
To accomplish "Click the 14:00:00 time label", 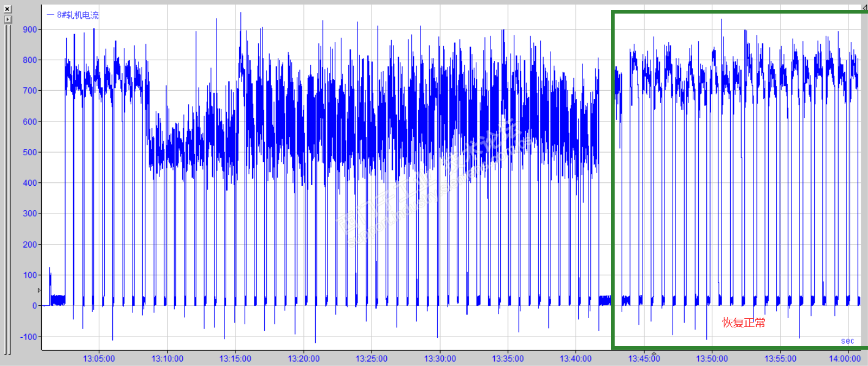I will tap(845, 359).
